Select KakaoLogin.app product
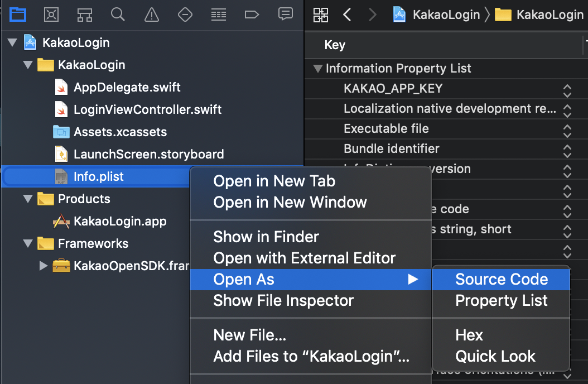588x384 pixels. [x=120, y=221]
